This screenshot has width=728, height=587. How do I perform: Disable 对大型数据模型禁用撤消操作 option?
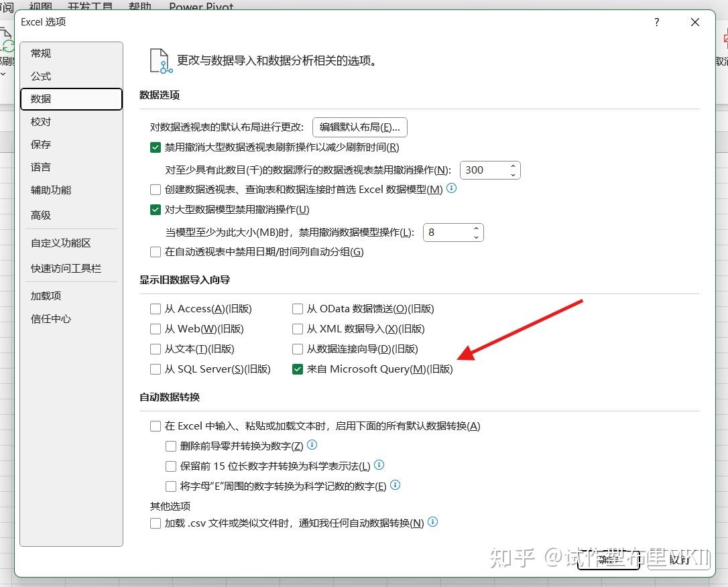[155, 209]
